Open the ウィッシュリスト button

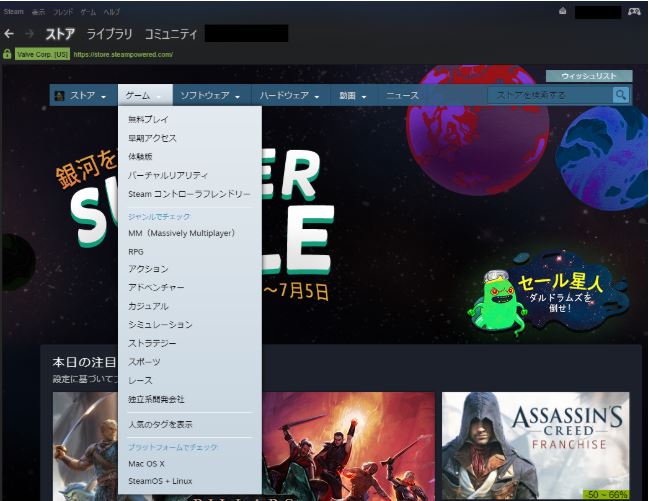pyautogui.click(x=588, y=76)
